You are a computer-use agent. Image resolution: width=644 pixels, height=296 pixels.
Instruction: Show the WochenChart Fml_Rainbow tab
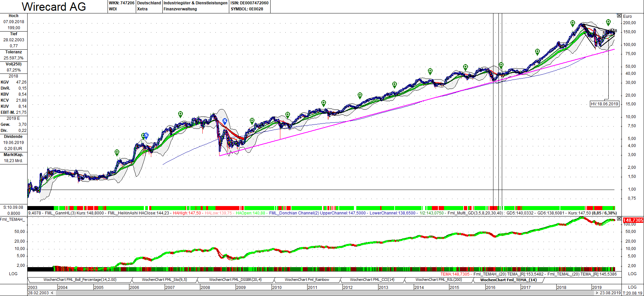point(307,280)
